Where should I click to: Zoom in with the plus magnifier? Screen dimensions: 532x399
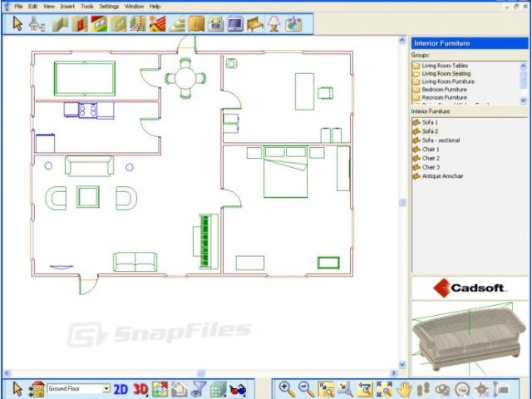(x=286, y=388)
